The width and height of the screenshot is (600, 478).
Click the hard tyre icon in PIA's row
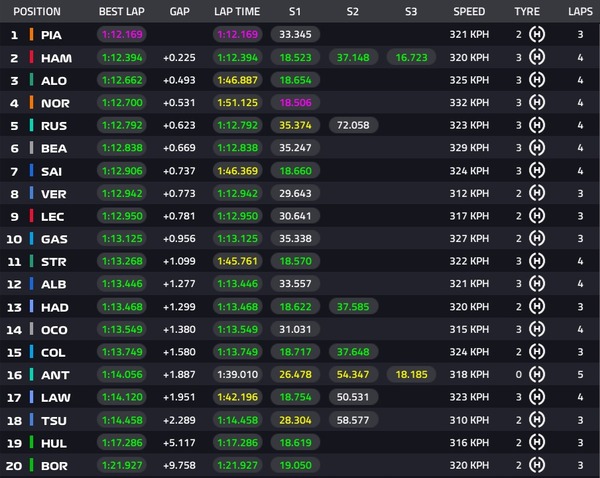tap(538, 36)
